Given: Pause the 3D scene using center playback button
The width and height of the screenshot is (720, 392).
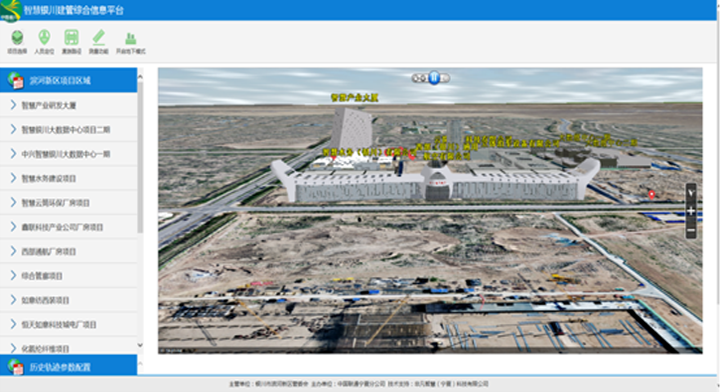Looking at the screenshot, I should pos(434,78).
